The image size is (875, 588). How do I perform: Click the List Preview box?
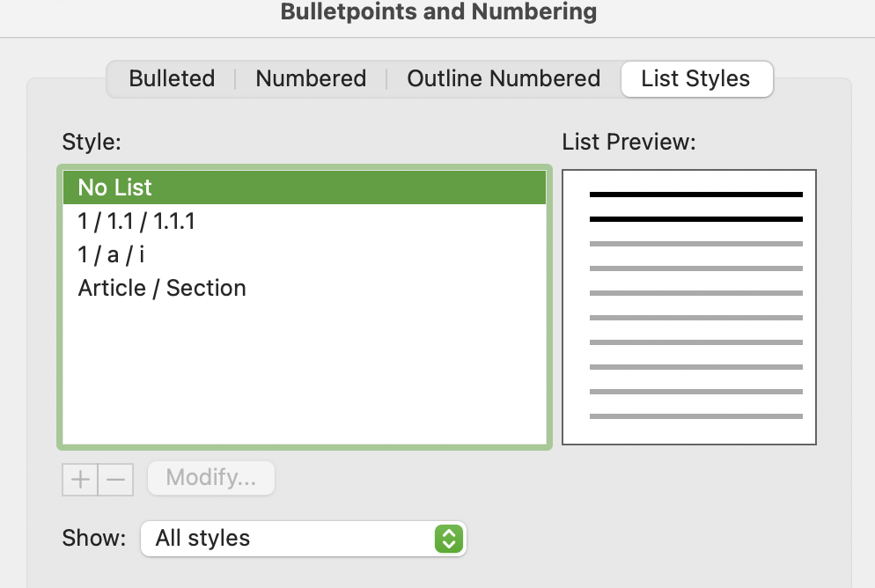pyautogui.click(x=688, y=307)
